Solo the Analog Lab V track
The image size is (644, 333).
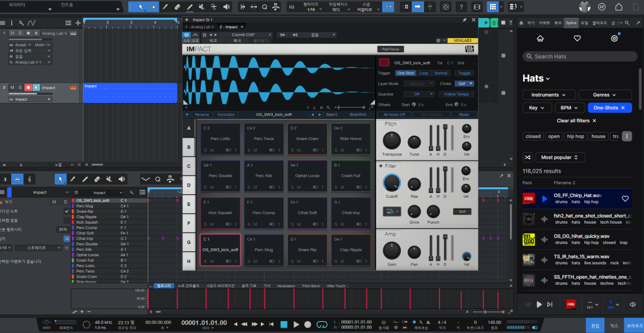[20, 33]
